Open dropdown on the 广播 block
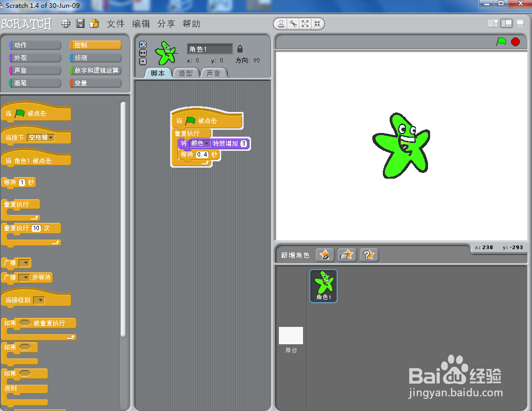This screenshot has height=411, width=532. pos(25,263)
